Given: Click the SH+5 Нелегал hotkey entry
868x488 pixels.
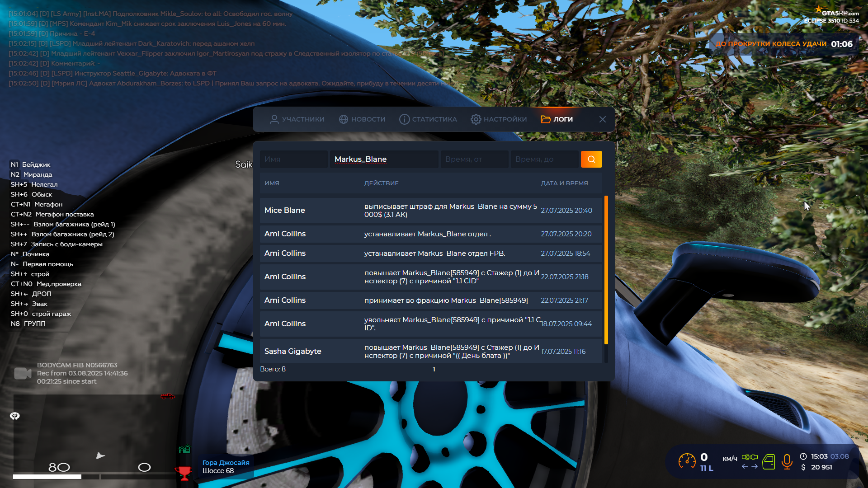Looking at the screenshot, I should point(34,184).
